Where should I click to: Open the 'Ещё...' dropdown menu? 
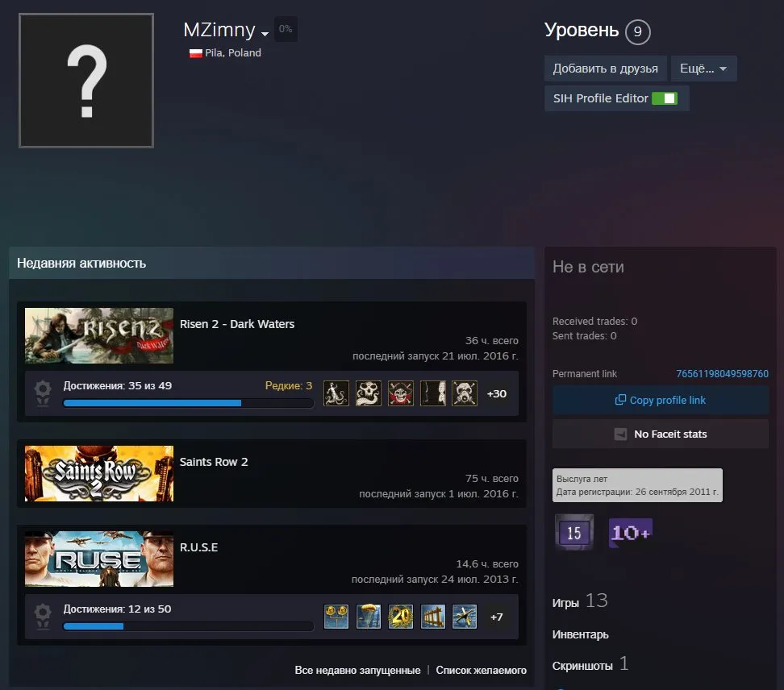(703, 69)
